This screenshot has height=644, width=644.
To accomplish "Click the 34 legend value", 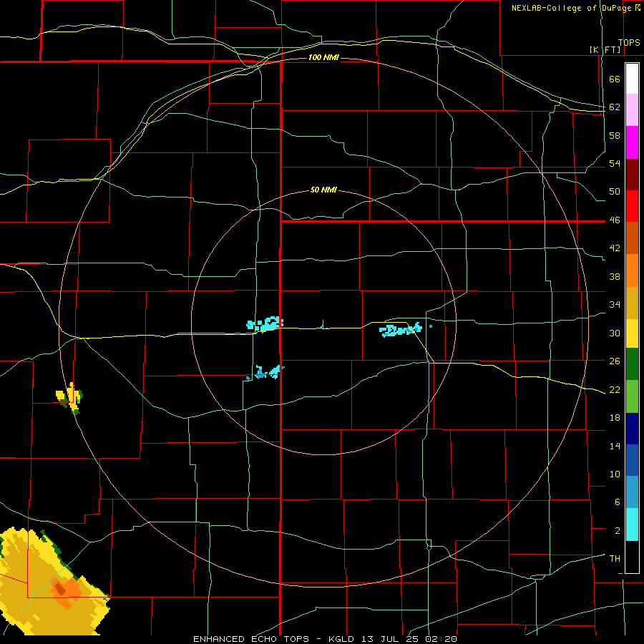I will (x=615, y=305).
